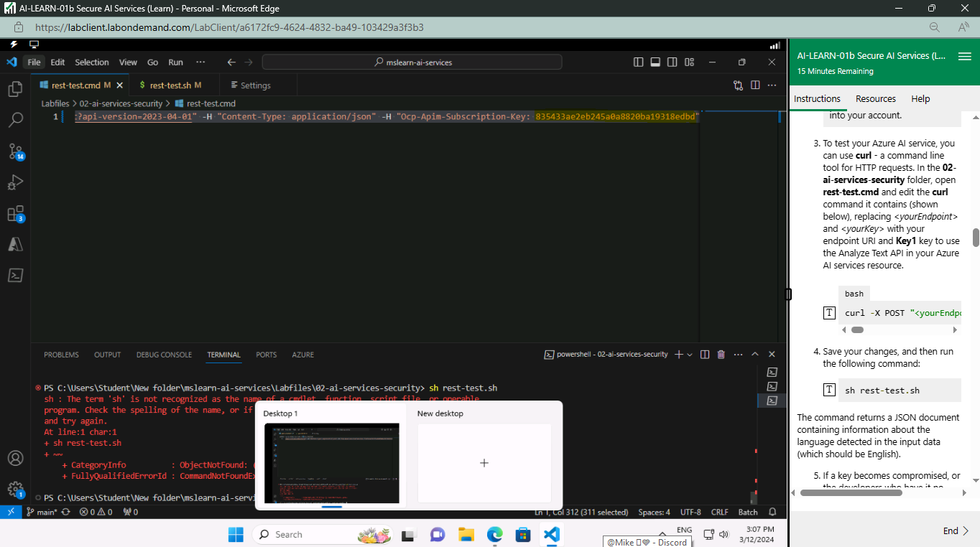Click Labfiles in the breadcrumb
This screenshot has height=547, width=980.
55,103
